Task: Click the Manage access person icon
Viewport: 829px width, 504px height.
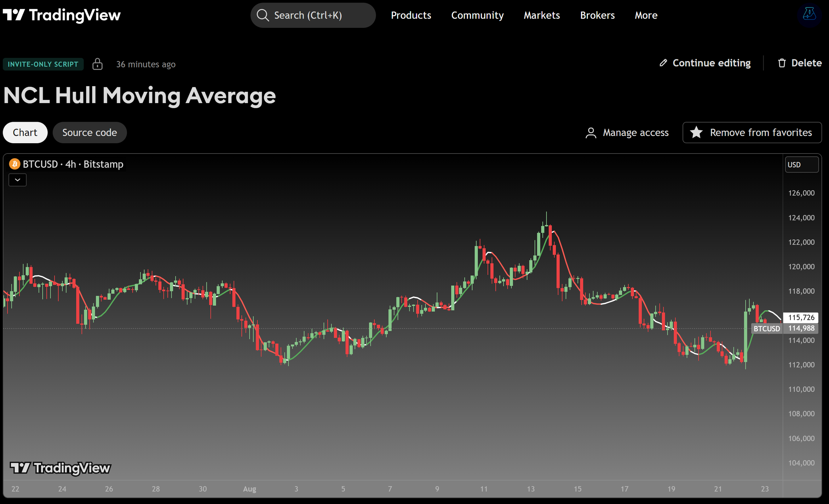Action: click(591, 133)
